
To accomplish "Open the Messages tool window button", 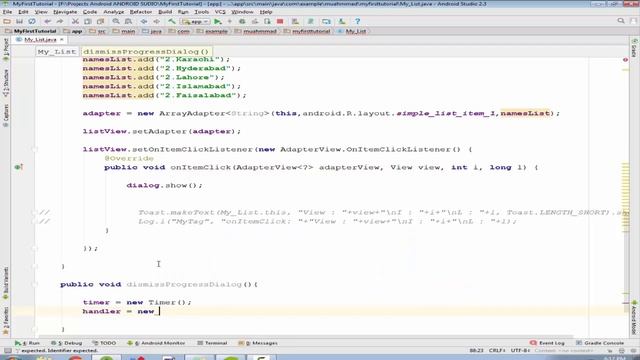I will [x=258, y=343].
